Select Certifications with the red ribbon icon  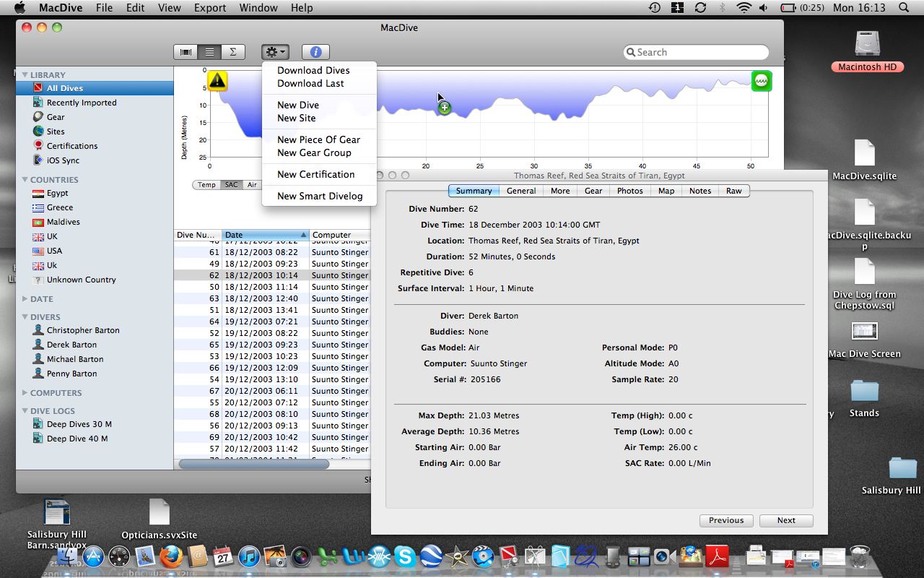[71, 146]
